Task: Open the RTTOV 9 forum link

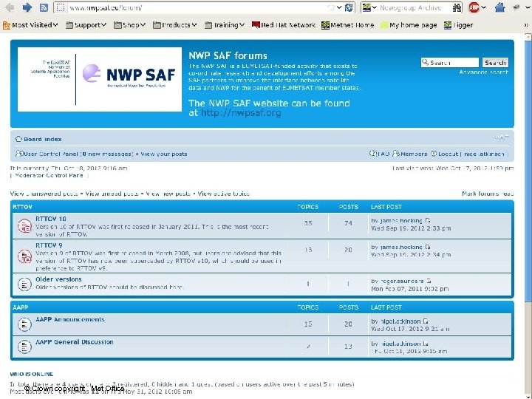Action: point(49,245)
